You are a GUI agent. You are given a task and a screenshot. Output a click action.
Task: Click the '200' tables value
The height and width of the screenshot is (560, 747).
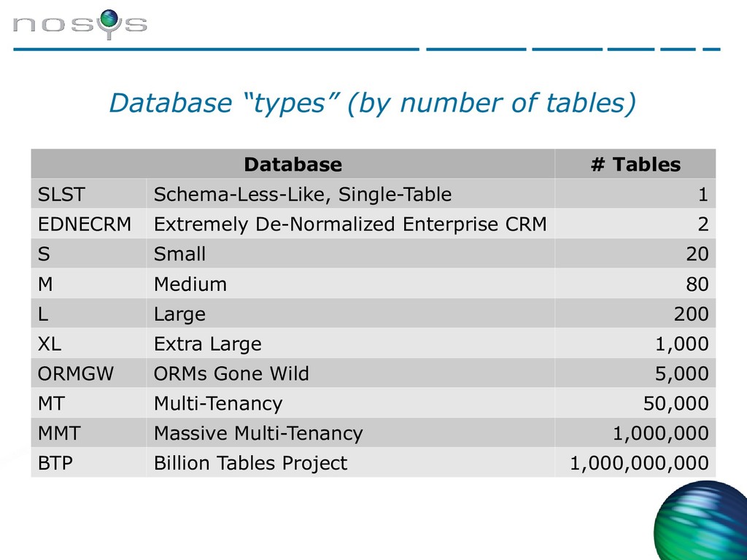(x=692, y=314)
